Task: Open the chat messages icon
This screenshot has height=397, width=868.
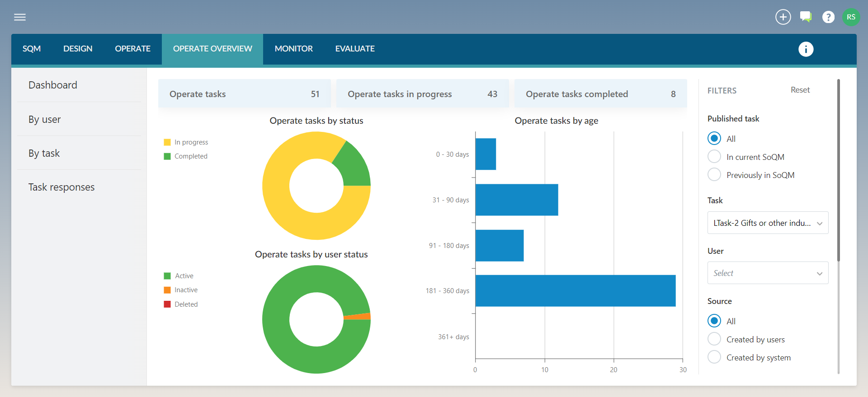Action: (x=806, y=17)
